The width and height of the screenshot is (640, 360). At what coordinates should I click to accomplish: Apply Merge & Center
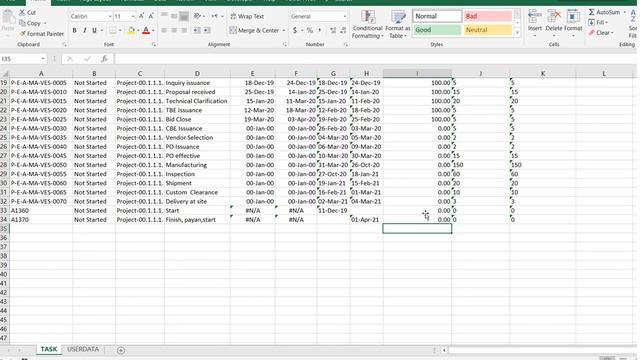point(254,30)
